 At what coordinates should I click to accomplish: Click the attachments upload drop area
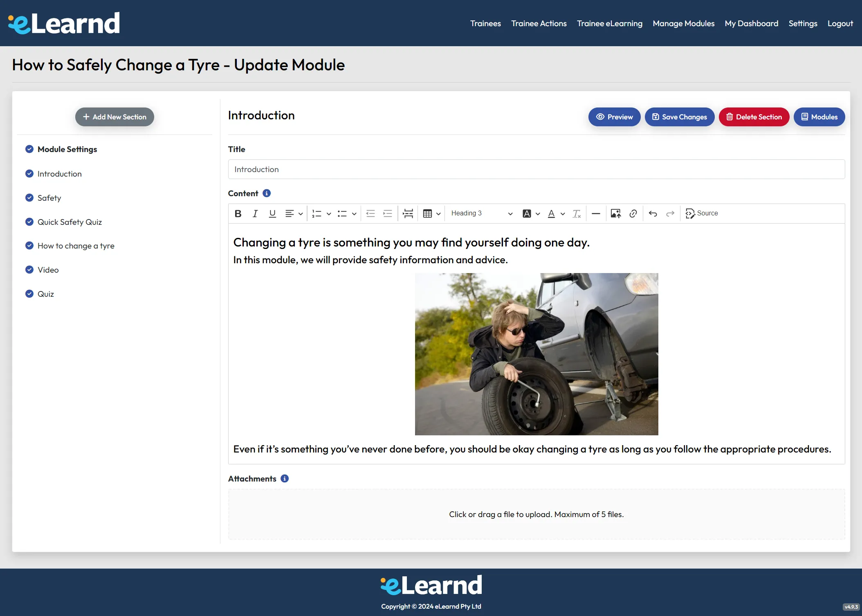536,514
